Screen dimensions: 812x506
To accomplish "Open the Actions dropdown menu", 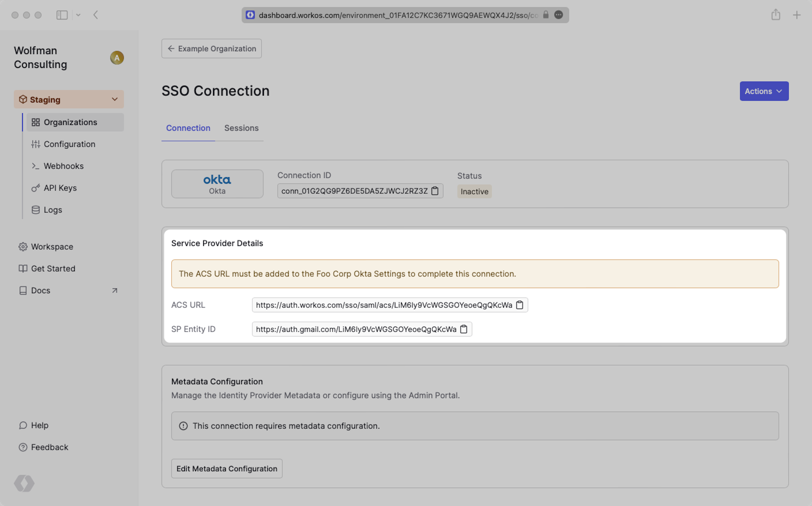I will (x=764, y=91).
